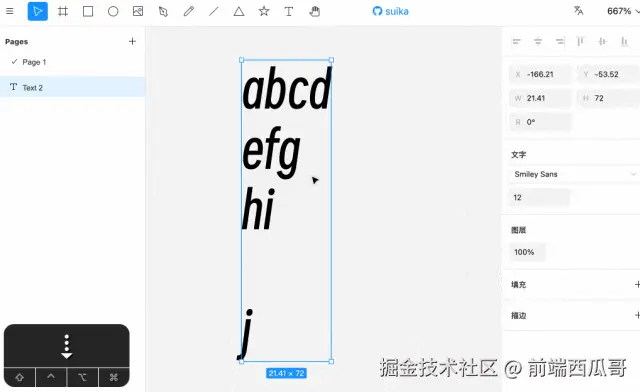Click the bottom-right selection handle
Screen dimensions: 640x392
331,361
